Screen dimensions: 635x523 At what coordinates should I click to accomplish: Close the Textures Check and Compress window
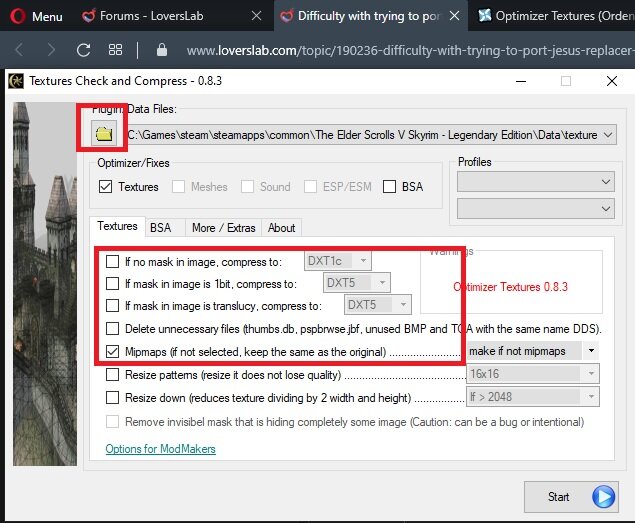click(612, 81)
